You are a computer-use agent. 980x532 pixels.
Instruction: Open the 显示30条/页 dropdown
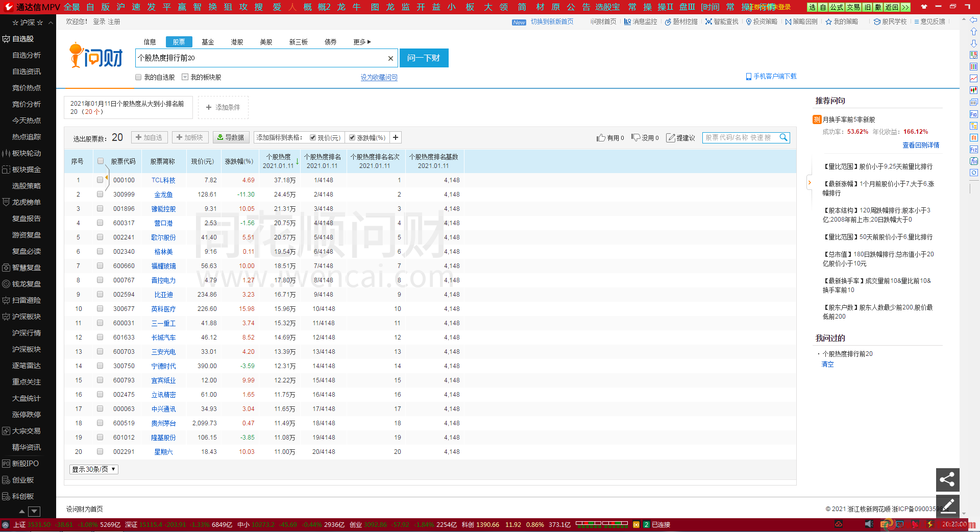click(94, 469)
